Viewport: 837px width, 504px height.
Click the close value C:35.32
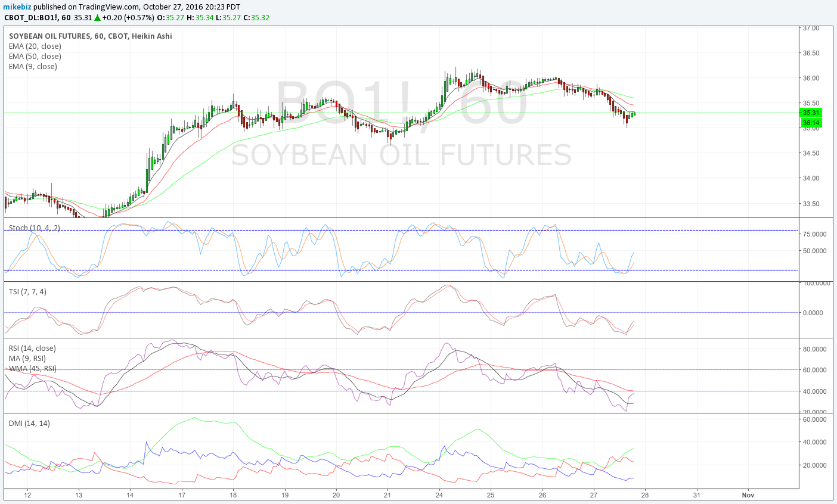[x=256, y=17]
